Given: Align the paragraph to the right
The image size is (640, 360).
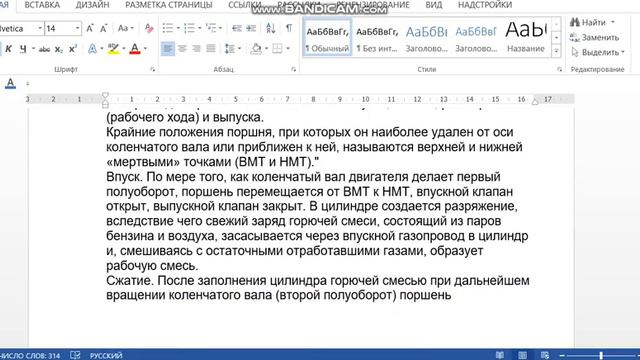Looking at the screenshot, I should click(196, 49).
